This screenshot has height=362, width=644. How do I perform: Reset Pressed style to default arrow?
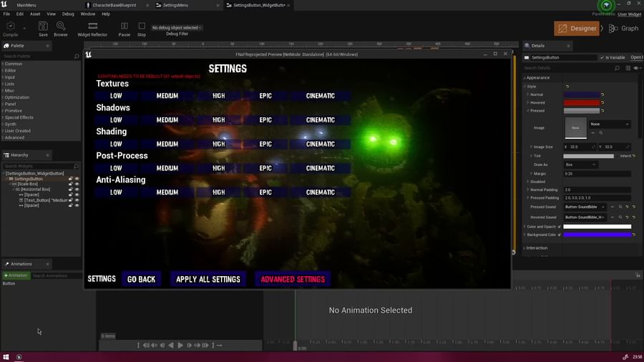coord(602,111)
